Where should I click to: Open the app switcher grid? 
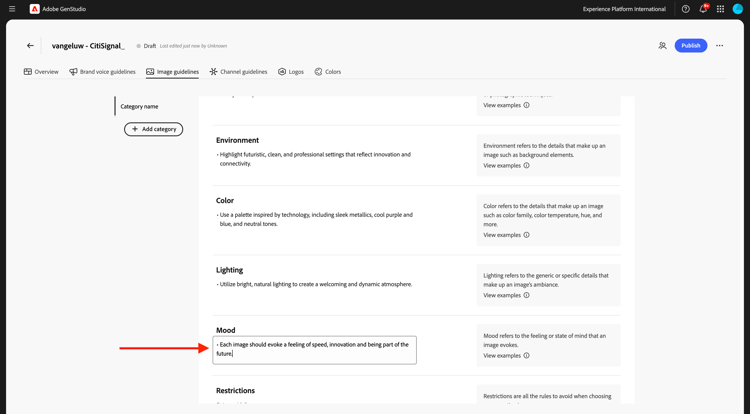(720, 9)
